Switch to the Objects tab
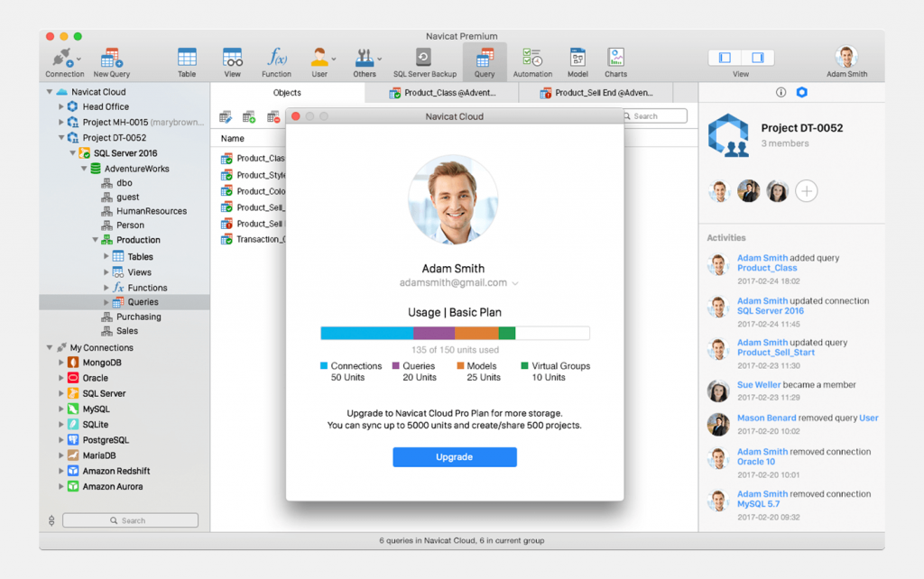 click(x=287, y=93)
